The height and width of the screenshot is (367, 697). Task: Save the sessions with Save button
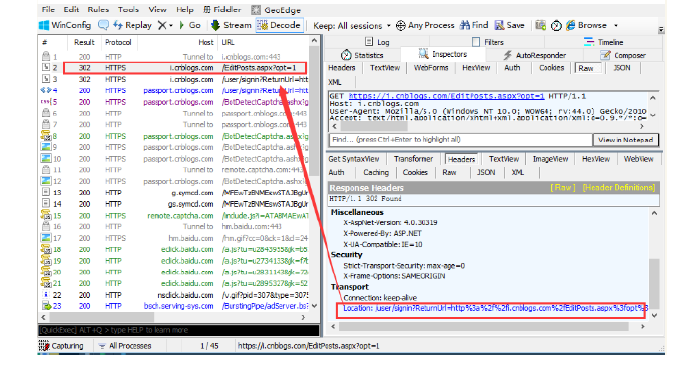pyautogui.click(x=510, y=25)
